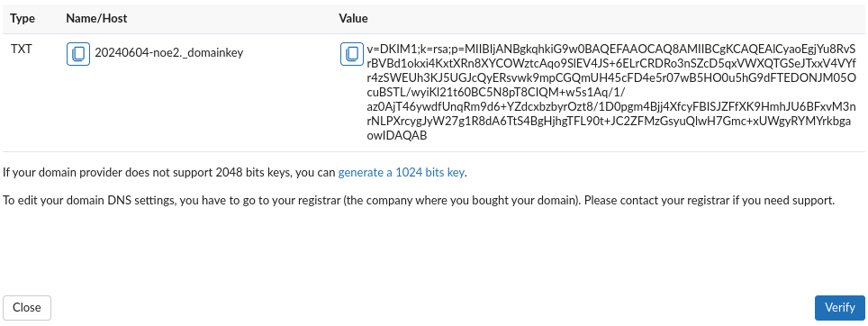Click the value line starting with r4zSWEUh3KJ5
868x326 pixels.
tap(611, 77)
